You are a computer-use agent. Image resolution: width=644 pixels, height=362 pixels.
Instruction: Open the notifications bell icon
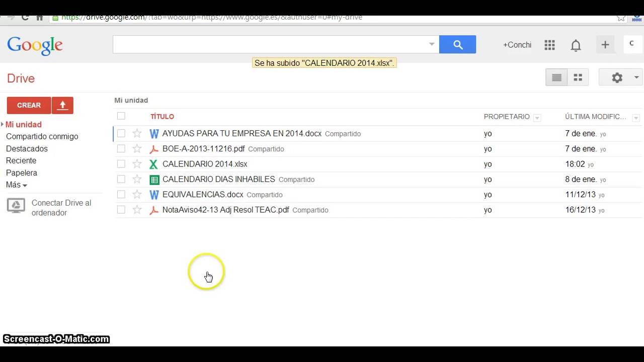[x=576, y=45]
